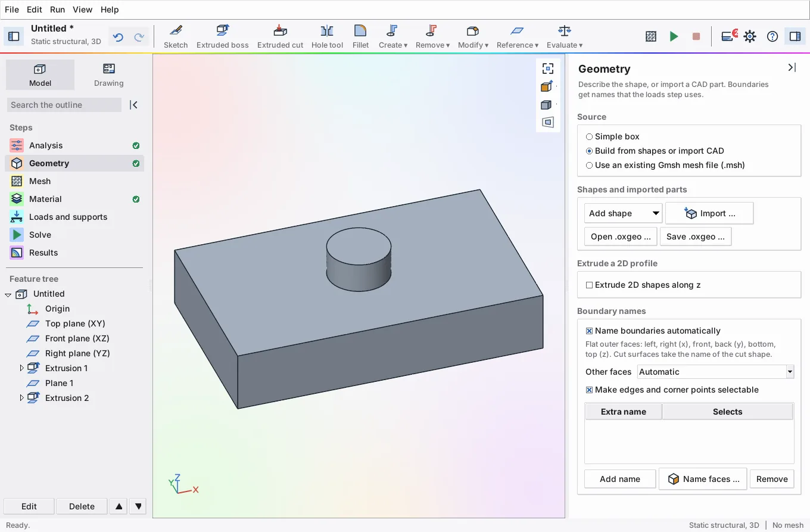This screenshot has height=532, width=810.
Task: Select Use an existing Gmsh mesh file
Action: 665,165
